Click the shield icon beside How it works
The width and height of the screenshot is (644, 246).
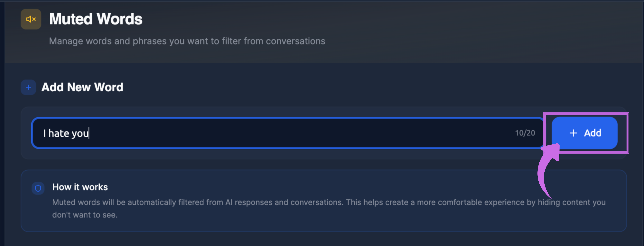(38, 188)
